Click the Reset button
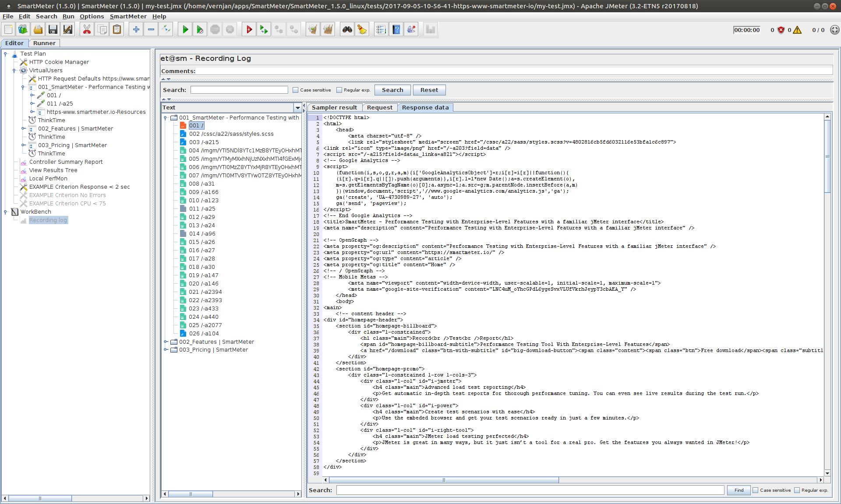 (429, 90)
